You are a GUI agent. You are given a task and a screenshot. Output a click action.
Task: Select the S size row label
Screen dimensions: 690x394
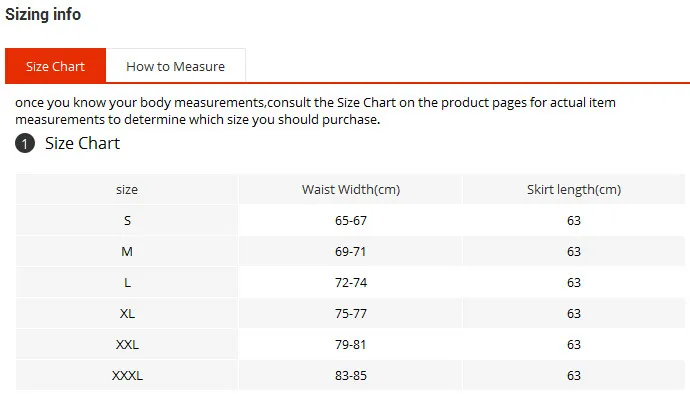click(127, 220)
